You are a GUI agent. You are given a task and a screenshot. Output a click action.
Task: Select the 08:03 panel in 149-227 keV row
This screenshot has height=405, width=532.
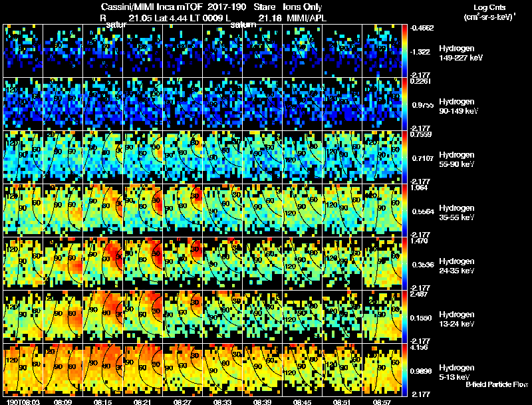pyautogui.click(x=23, y=51)
